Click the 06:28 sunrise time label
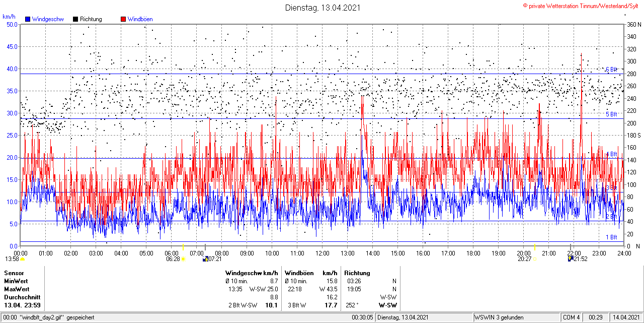 [173, 259]
